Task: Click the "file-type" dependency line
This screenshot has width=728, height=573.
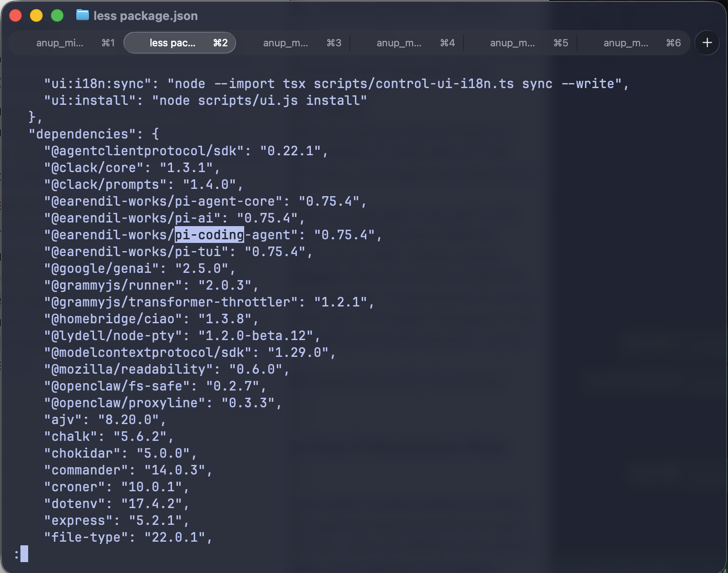Action: click(x=128, y=537)
